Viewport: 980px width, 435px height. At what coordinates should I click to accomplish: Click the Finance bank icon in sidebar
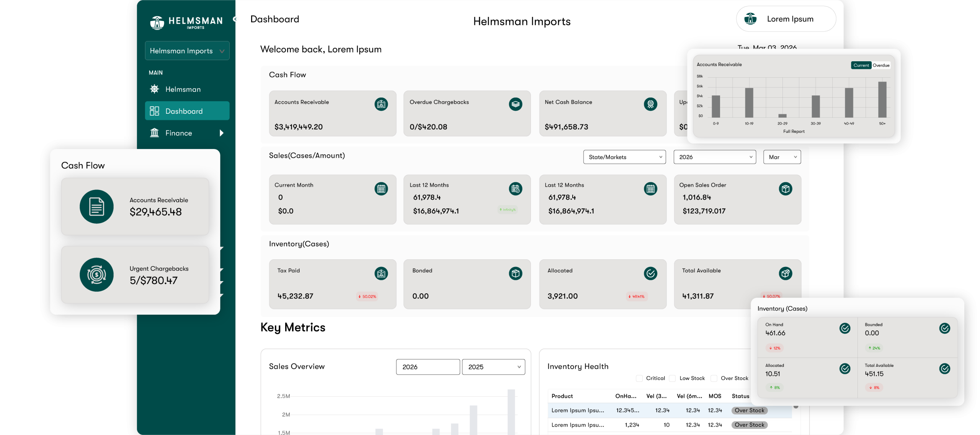[x=154, y=133]
